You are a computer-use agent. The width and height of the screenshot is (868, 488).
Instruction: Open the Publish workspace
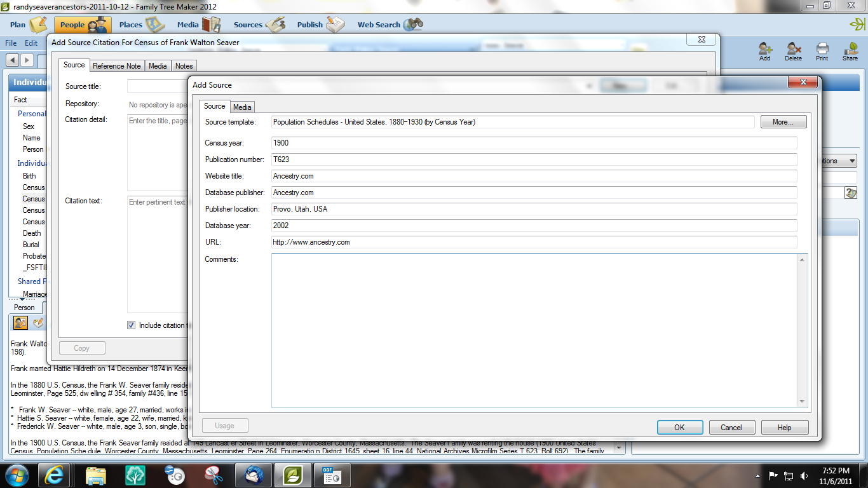coord(320,25)
